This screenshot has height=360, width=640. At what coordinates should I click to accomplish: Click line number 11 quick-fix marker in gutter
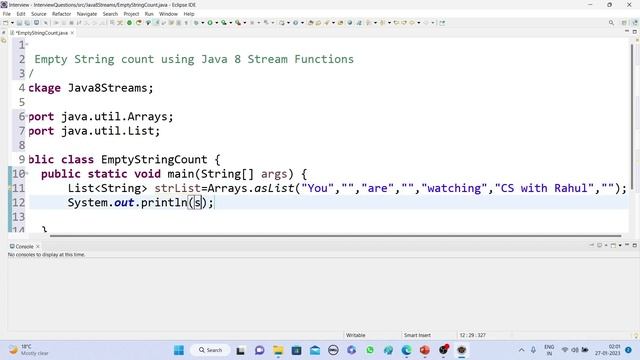[11, 188]
